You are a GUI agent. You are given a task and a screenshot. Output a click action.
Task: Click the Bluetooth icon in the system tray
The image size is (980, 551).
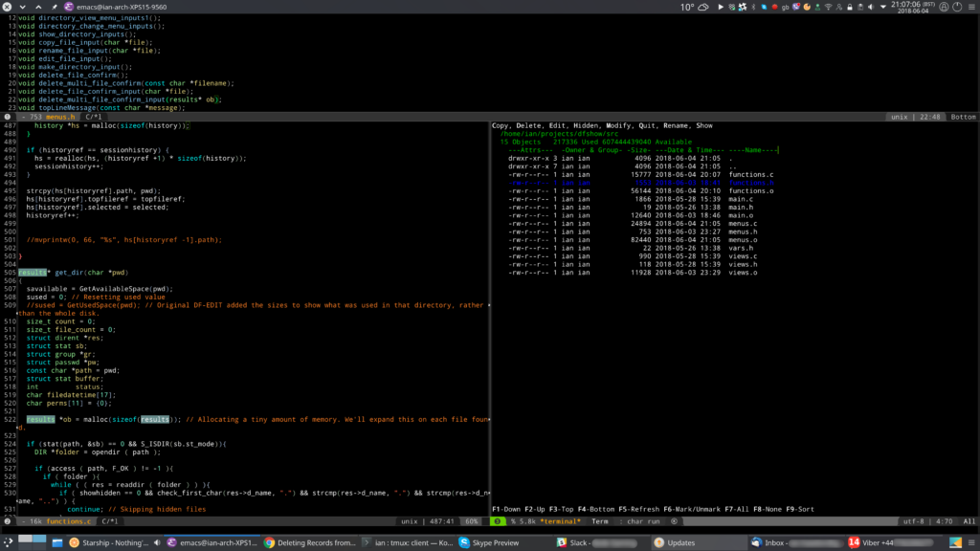click(x=753, y=9)
